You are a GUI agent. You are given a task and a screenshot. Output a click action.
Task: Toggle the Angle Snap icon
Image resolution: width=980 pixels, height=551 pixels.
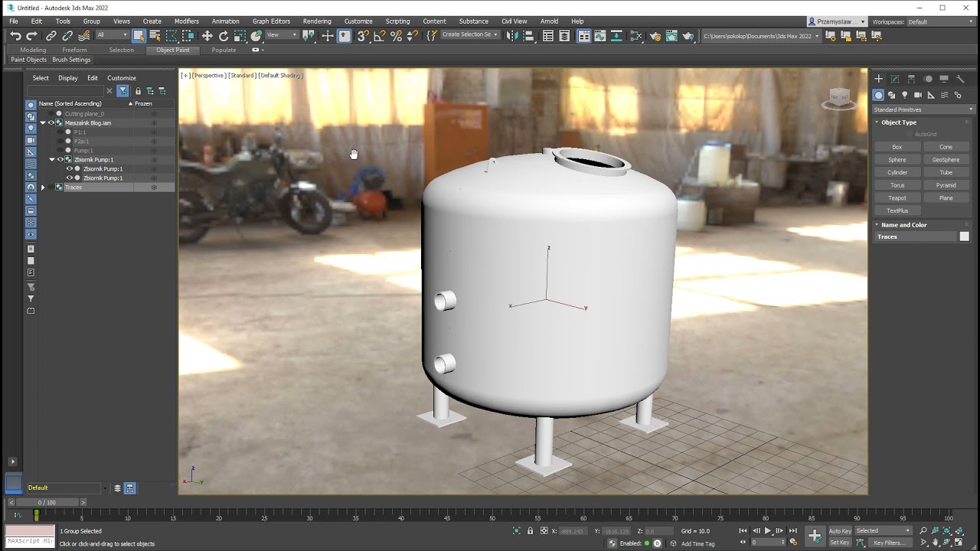[380, 36]
